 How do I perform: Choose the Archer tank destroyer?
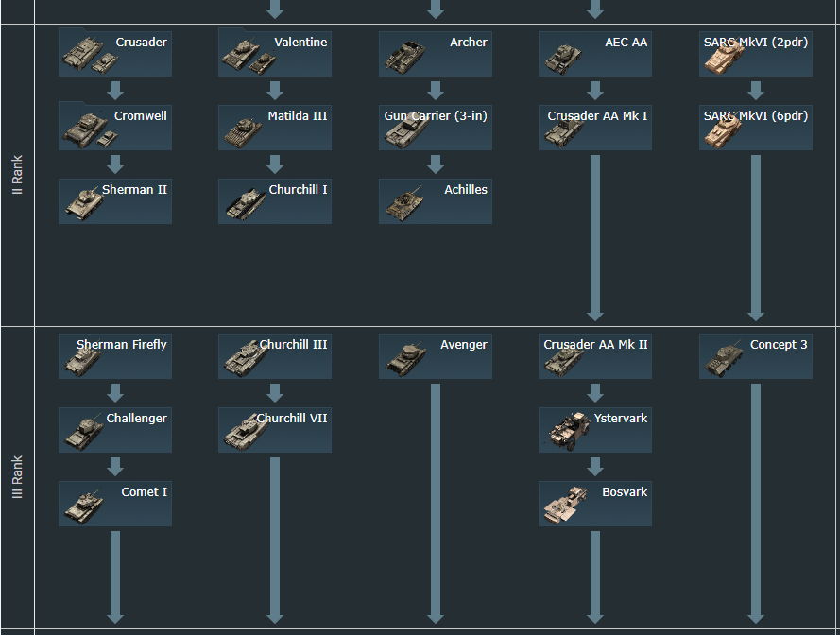pyautogui.click(x=436, y=53)
